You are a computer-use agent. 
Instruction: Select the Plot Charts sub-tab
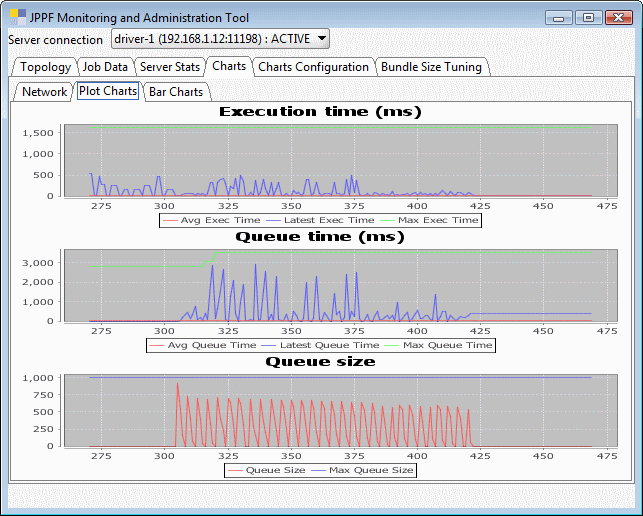[107, 91]
